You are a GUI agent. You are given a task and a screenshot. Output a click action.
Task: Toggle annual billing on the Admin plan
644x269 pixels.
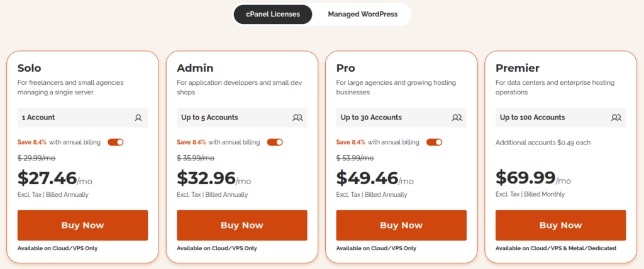click(x=275, y=142)
